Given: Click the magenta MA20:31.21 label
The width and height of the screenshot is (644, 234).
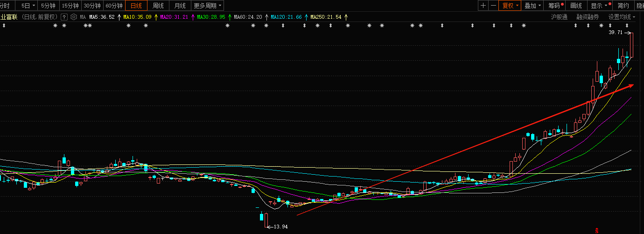Looking at the screenshot, I should (174, 17).
